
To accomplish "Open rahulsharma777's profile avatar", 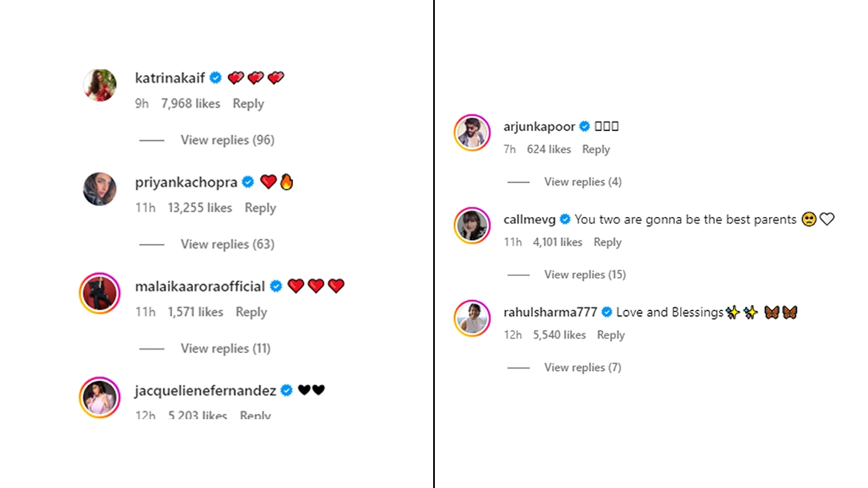I will [x=472, y=318].
